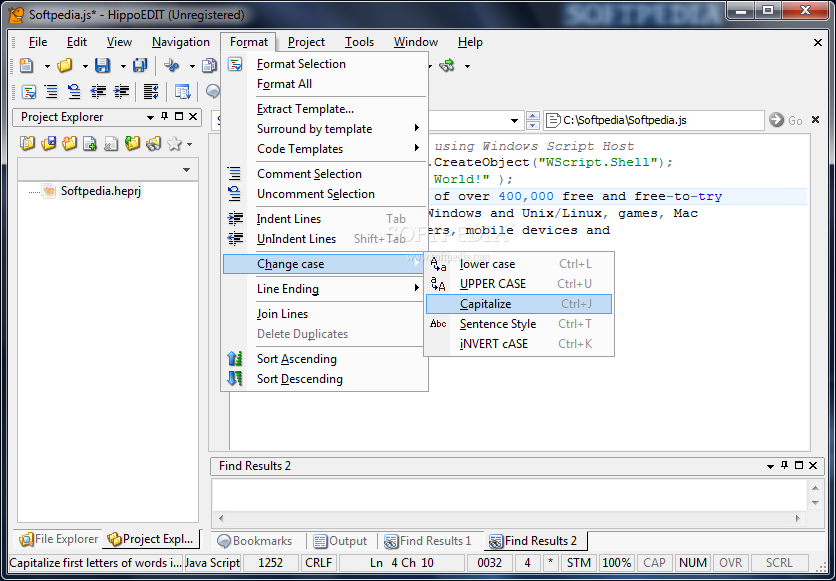Open the Find Results 2 panel dropdown arrow
Image resolution: width=836 pixels, height=581 pixels.
(x=770, y=466)
